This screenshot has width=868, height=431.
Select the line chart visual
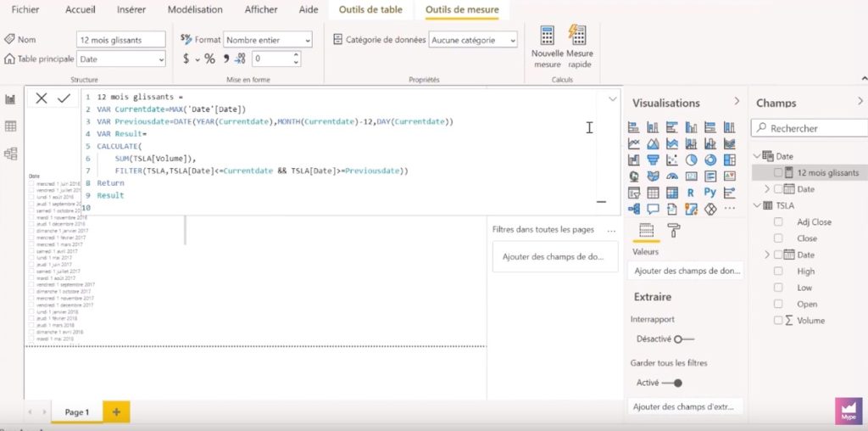click(x=634, y=144)
